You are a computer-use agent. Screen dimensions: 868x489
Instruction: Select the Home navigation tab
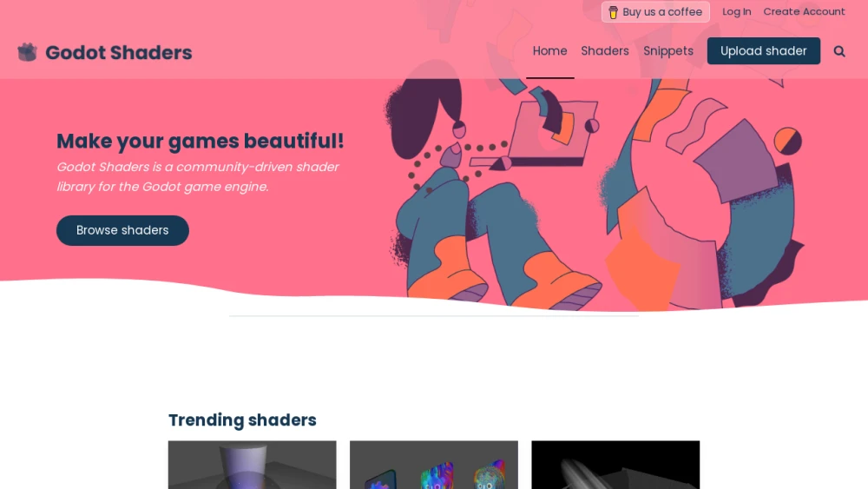click(x=549, y=51)
